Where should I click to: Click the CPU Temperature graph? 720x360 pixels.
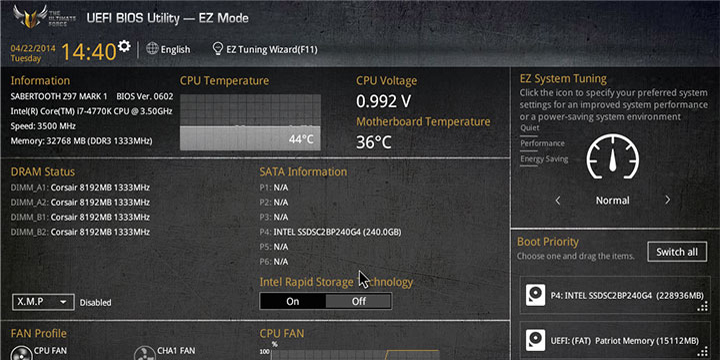(x=250, y=122)
